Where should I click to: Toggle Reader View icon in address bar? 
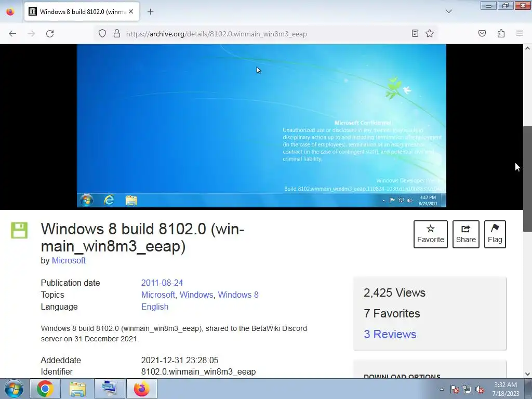tap(415, 33)
